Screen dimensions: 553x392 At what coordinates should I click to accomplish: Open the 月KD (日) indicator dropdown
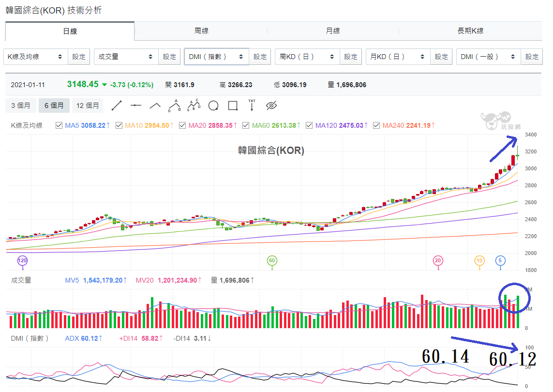pos(398,57)
